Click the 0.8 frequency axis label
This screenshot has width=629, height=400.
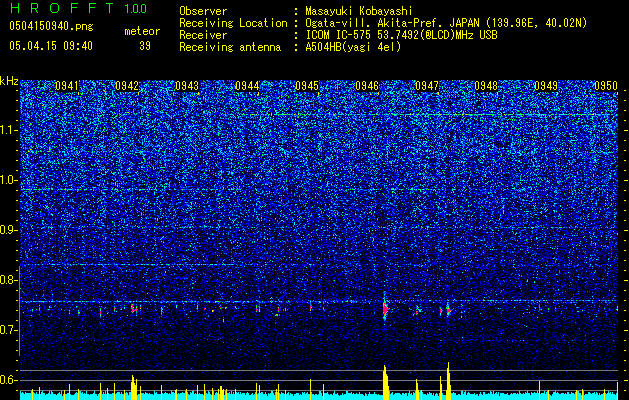click(8, 280)
